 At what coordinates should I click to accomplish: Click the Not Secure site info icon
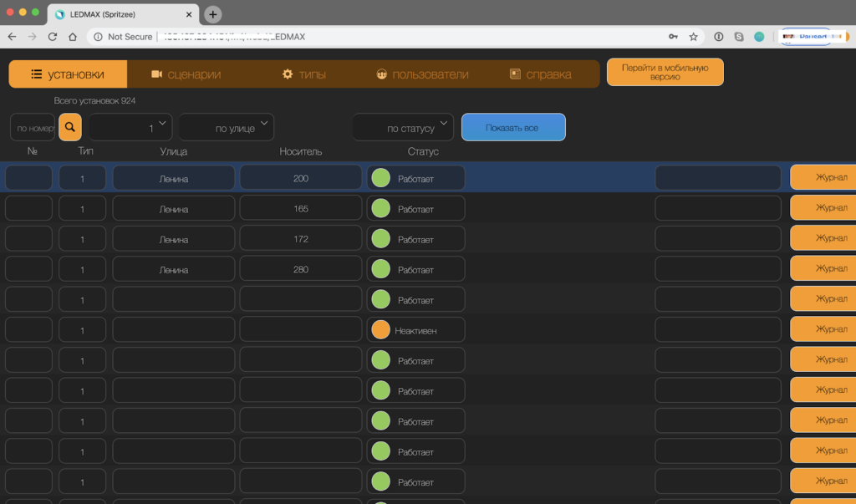click(99, 37)
